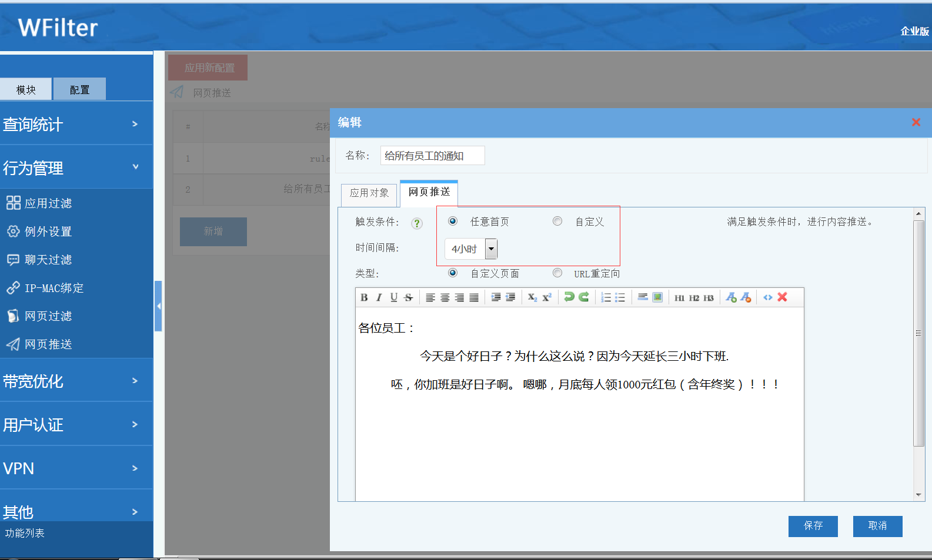The width and height of the screenshot is (932, 560).
Task: Click the 保存 button
Action: pos(813,526)
